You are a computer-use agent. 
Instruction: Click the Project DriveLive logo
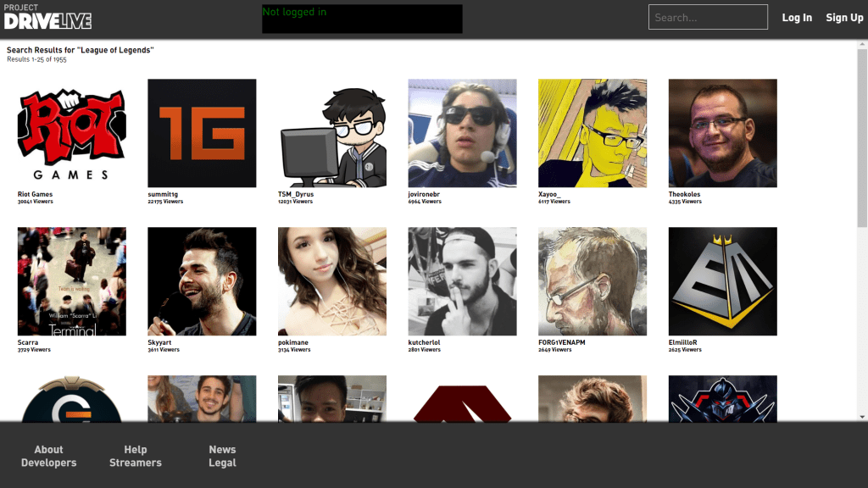click(x=47, y=17)
